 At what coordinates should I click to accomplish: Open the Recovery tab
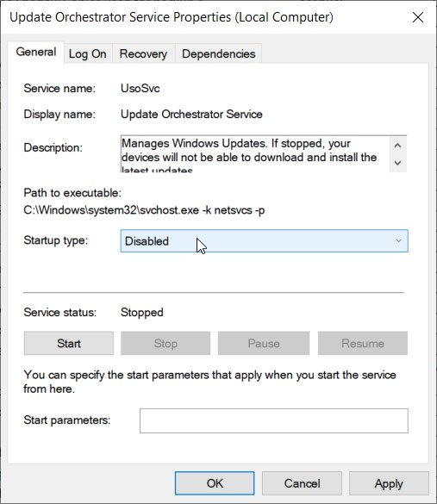(143, 53)
